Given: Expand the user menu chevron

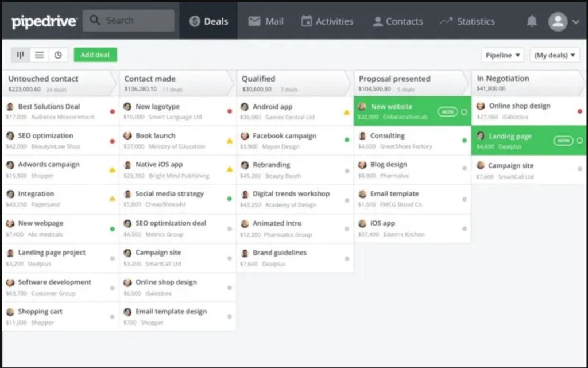Looking at the screenshot, I should click(x=575, y=22).
